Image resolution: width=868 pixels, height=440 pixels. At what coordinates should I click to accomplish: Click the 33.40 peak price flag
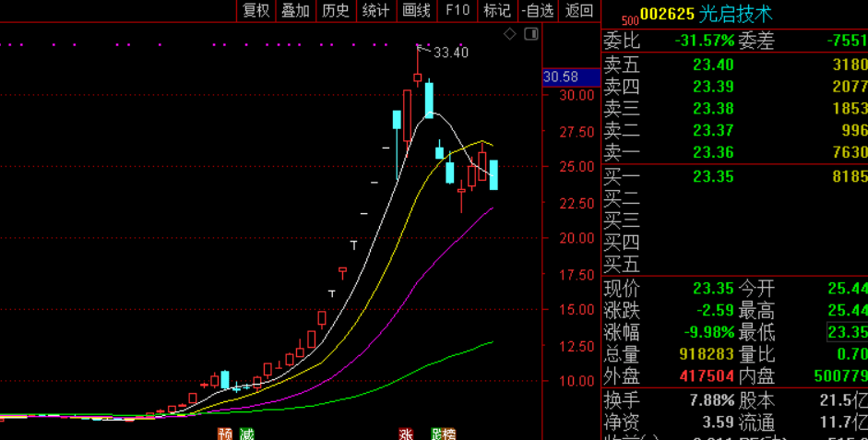click(450, 53)
